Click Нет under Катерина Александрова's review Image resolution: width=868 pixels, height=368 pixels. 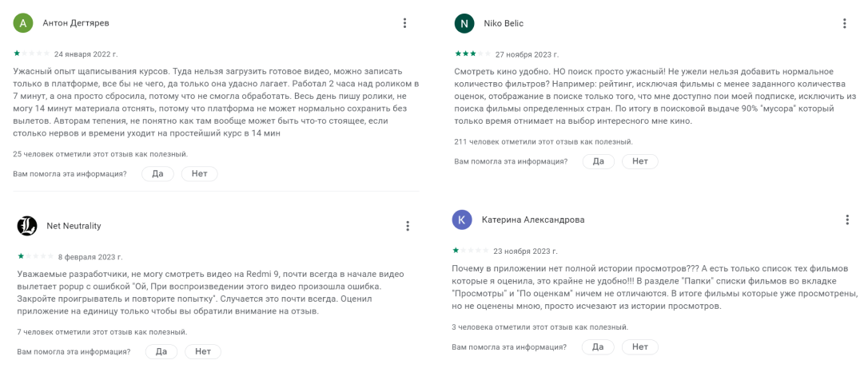[x=640, y=347]
